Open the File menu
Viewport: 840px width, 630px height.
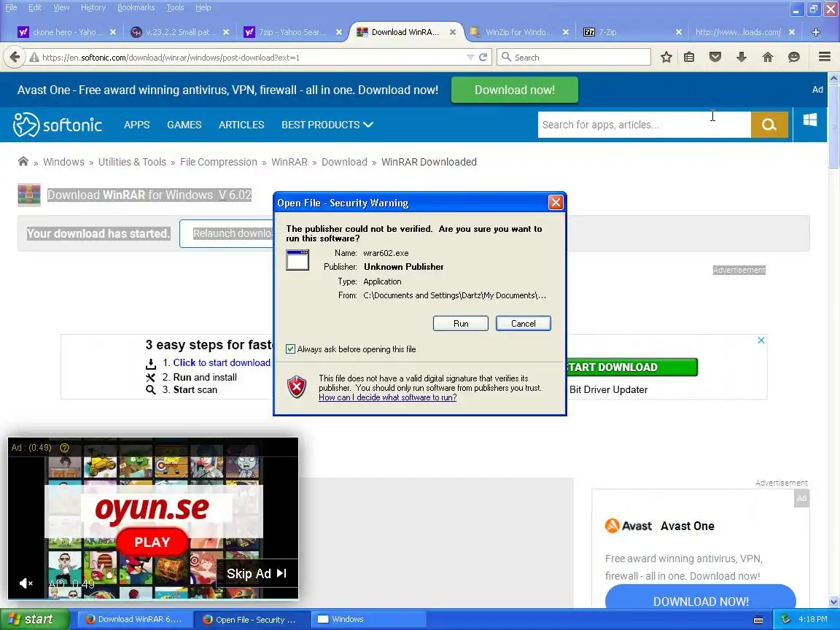coord(11,7)
